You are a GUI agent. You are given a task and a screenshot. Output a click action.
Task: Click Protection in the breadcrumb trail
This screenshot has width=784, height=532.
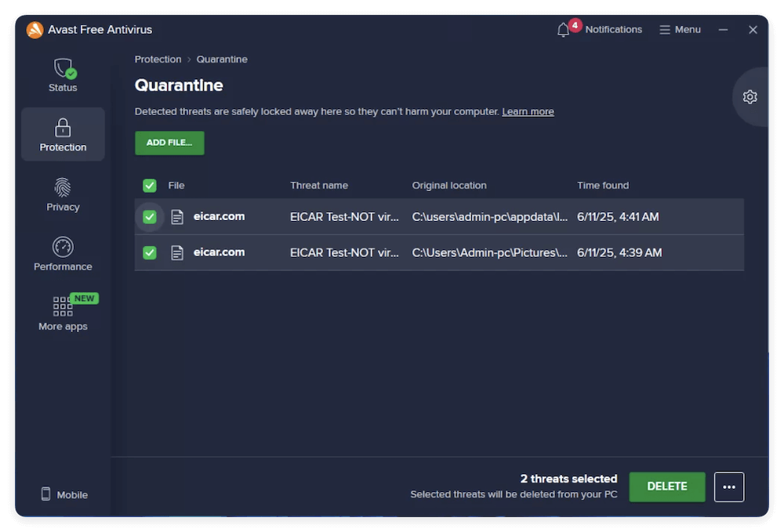coord(158,59)
